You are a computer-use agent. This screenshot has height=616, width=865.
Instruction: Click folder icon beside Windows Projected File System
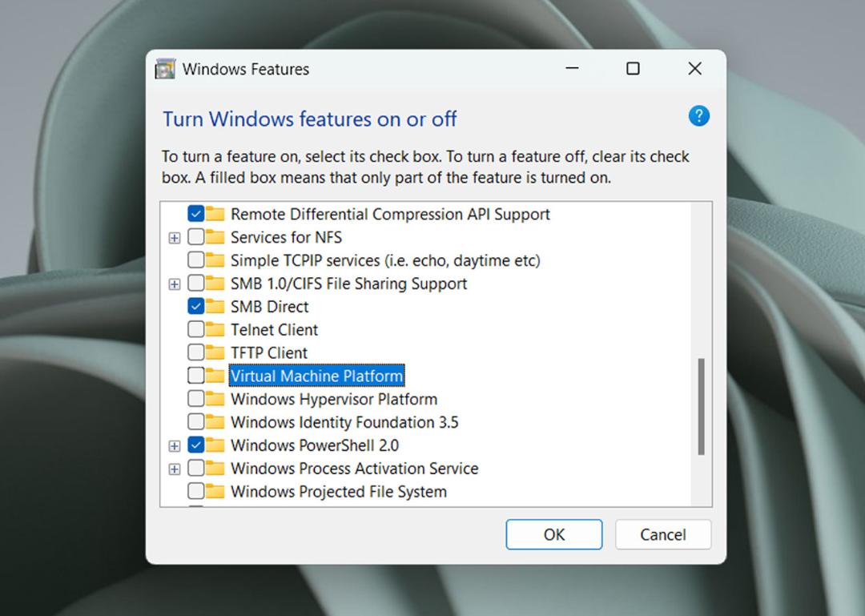point(215,491)
